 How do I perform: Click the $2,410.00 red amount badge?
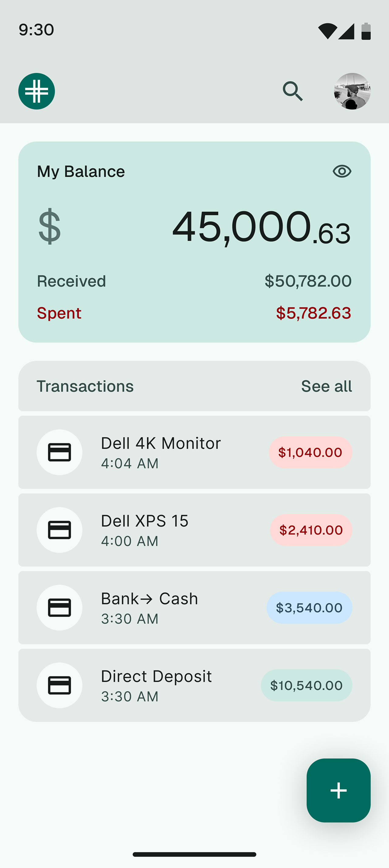[311, 530]
